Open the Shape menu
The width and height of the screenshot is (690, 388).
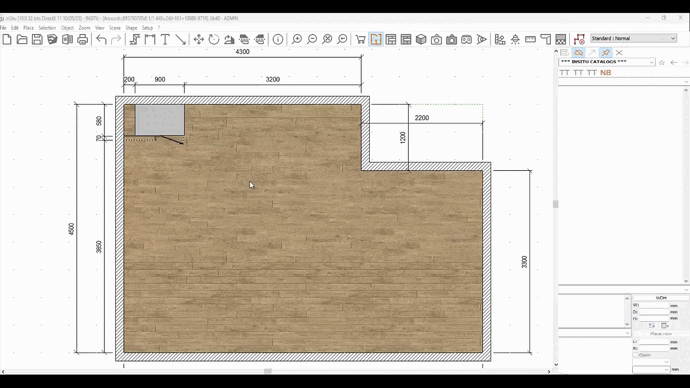point(131,28)
